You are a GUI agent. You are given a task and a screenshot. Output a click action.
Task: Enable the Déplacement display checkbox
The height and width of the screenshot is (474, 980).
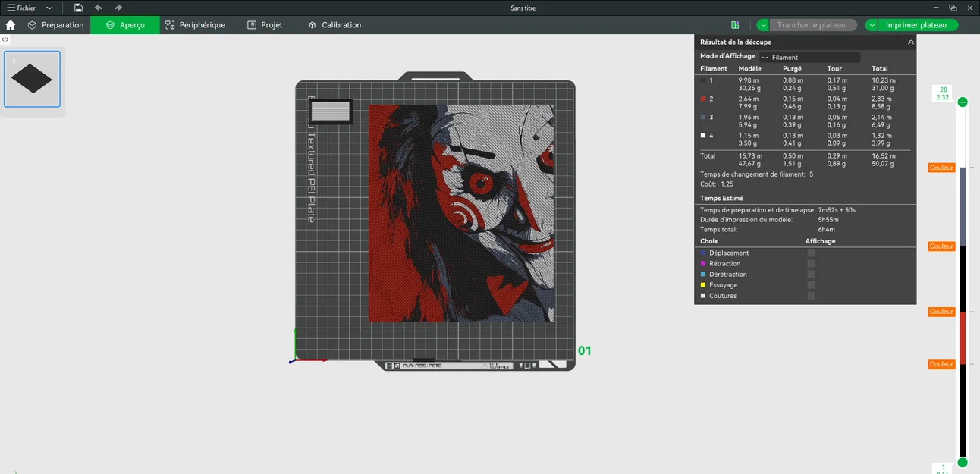[x=811, y=253]
